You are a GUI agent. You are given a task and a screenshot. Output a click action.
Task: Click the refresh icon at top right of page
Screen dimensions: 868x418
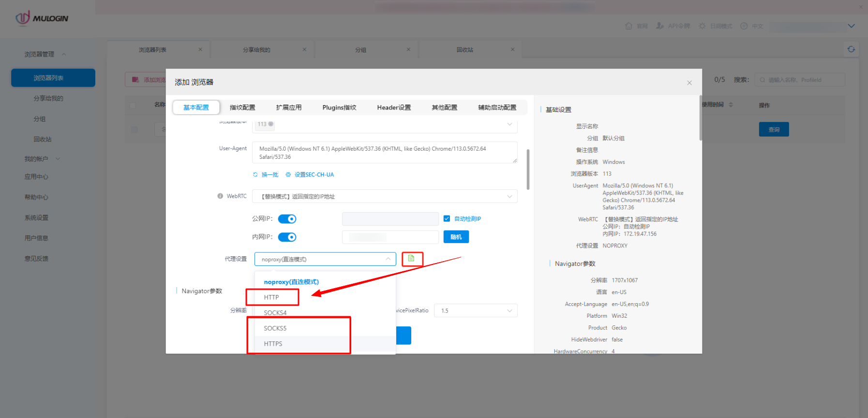[851, 49]
